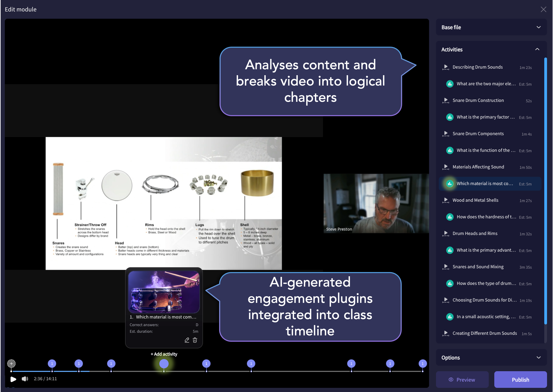Open Drum Heads and Rims chapter
This screenshot has width=553, height=392.
point(490,234)
